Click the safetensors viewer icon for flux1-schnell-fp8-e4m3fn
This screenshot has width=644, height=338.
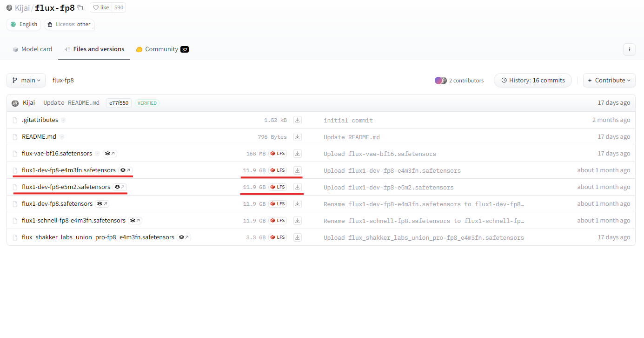click(x=135, y=221)
